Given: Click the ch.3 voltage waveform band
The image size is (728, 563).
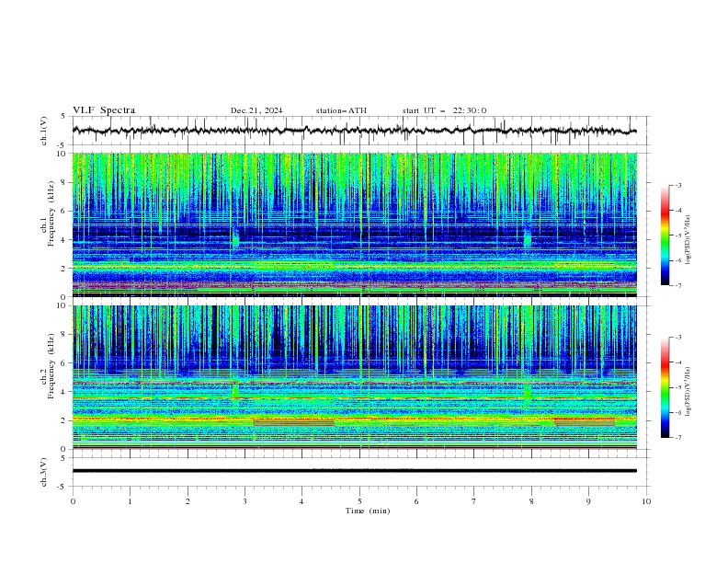Looking at the screenshot, I should [x=354, y=471].
